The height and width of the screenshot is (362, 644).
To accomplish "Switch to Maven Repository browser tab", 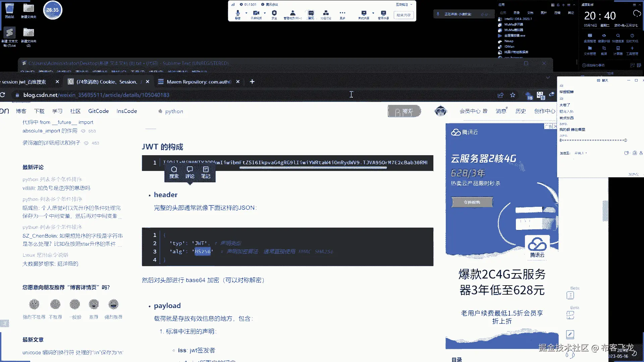I will coord(198,82).
